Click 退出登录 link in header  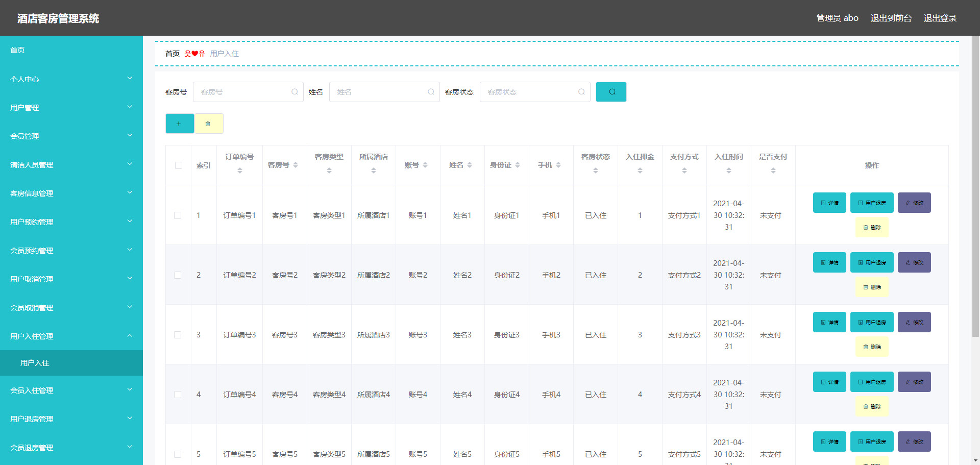[x=940, y=18]
